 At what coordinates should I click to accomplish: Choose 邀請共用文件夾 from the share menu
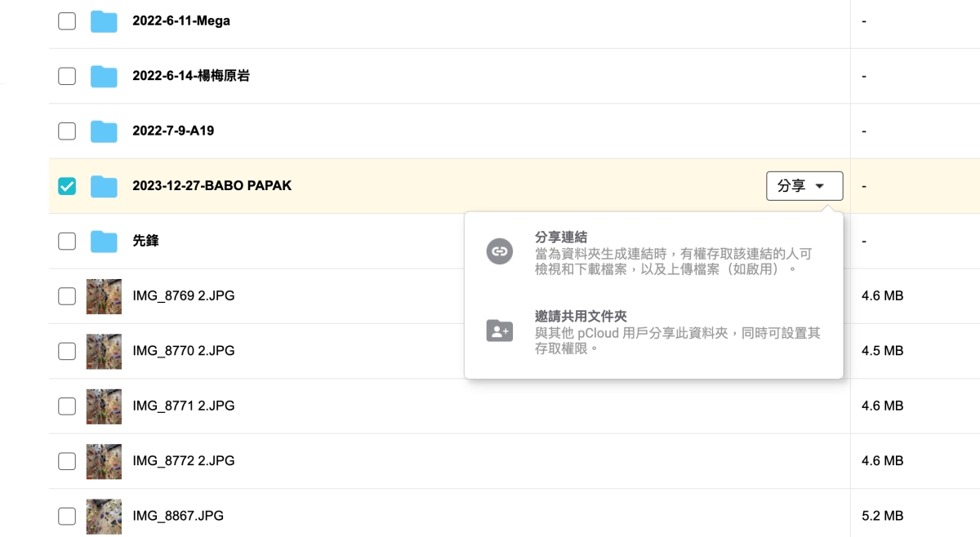(x=581, y=317)
